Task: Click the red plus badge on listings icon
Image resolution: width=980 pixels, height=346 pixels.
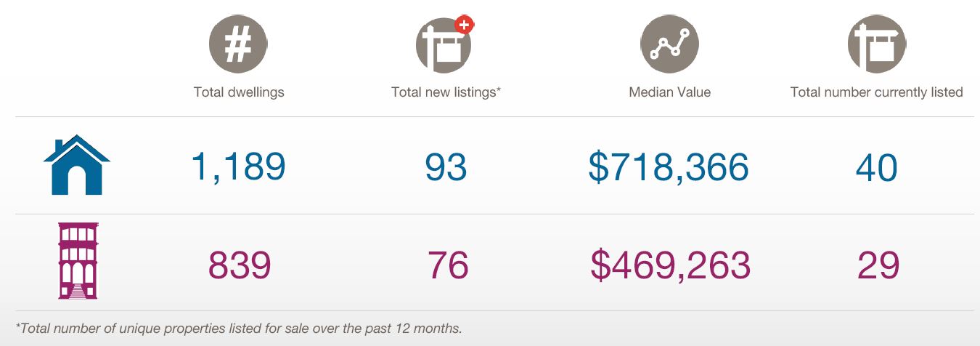Action: click(464, 24)
